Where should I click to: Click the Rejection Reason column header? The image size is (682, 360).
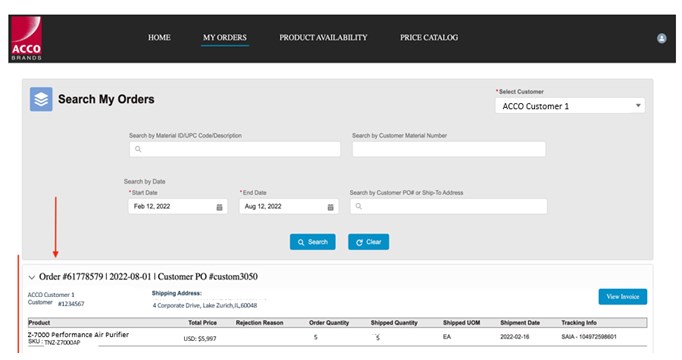[x=259, y=323]
